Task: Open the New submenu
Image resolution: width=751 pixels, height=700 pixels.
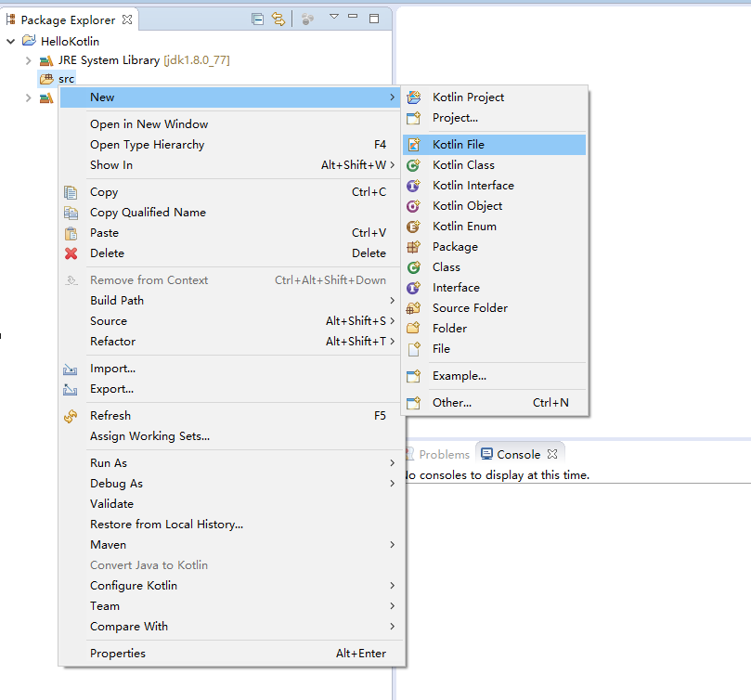Action: (230, 97)
